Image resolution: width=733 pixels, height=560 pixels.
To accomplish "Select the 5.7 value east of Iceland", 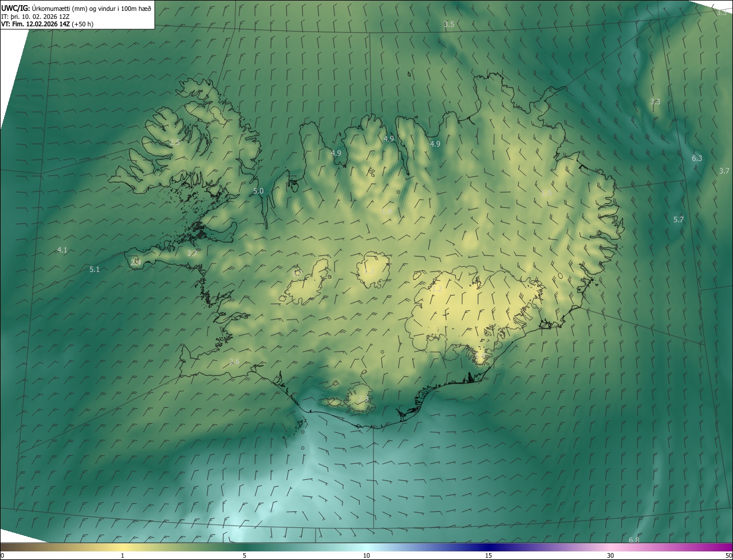I will pyautogui.click(x=678, y=219).
